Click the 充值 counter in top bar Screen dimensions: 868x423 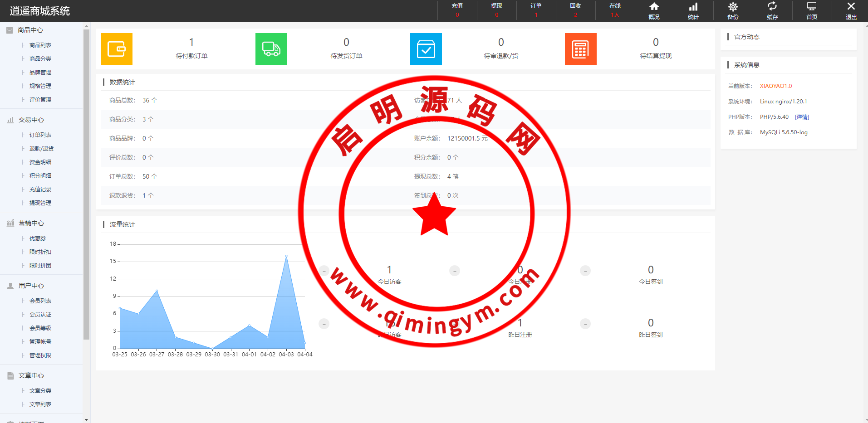[x=457, y=10]
